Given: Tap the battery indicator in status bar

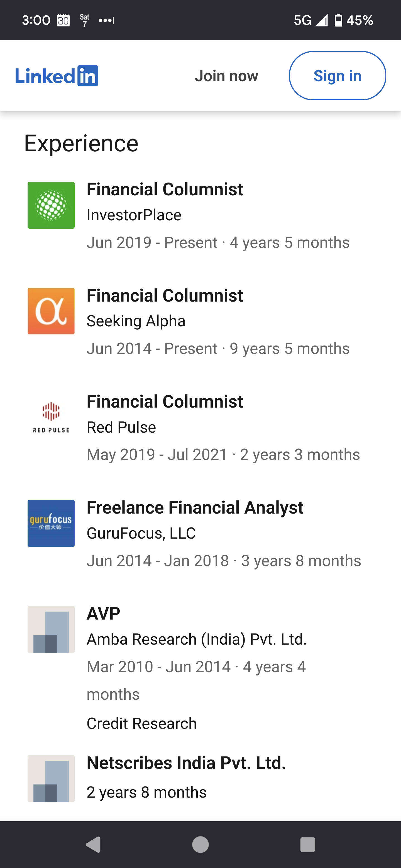Looking at the screenshot, I should pos(338,21).
